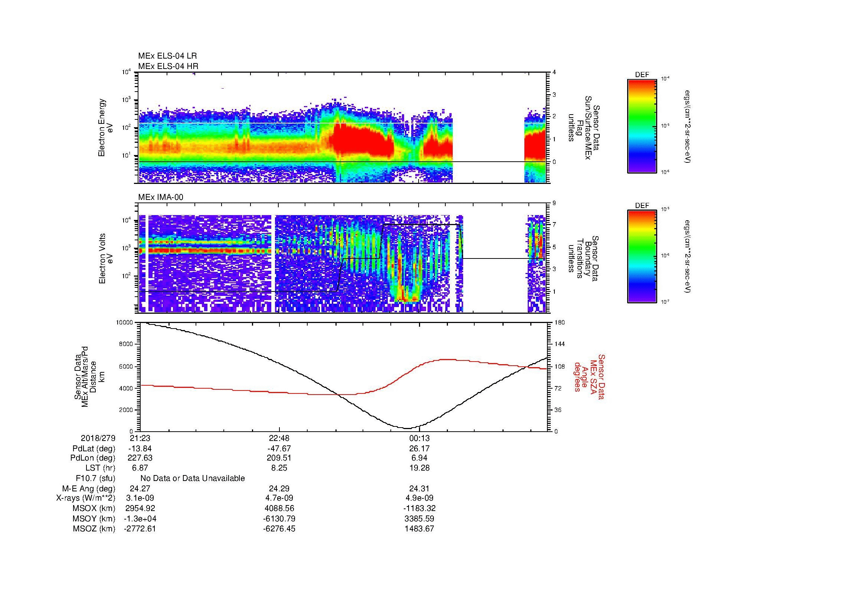Click the 'MEx Alt/Mars/Pd Distance km' axis label
Viewport: 868px width, 613px height.
pyautogui.click(x=89, y=376)
